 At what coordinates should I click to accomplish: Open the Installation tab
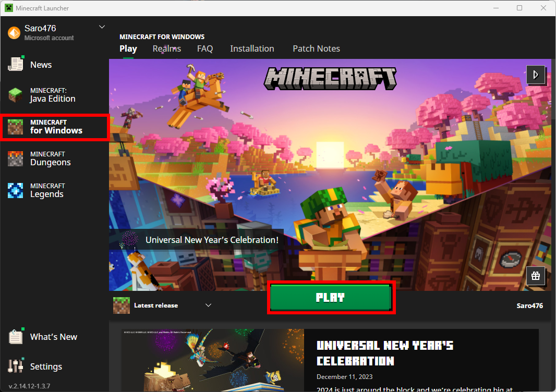tap(252, 48)
